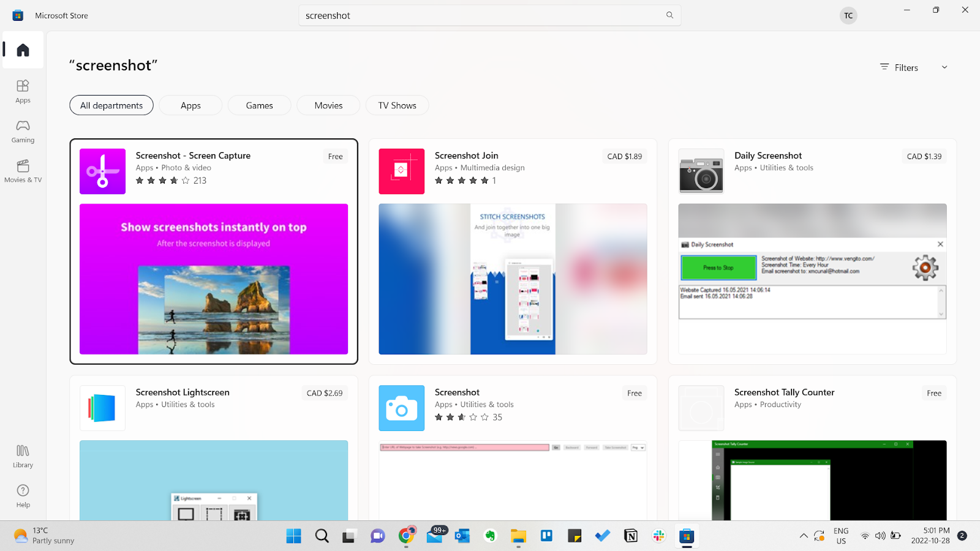Open the volume control in the system tray
The height and width of the screenshot is (551, 980).
[880, 536]
